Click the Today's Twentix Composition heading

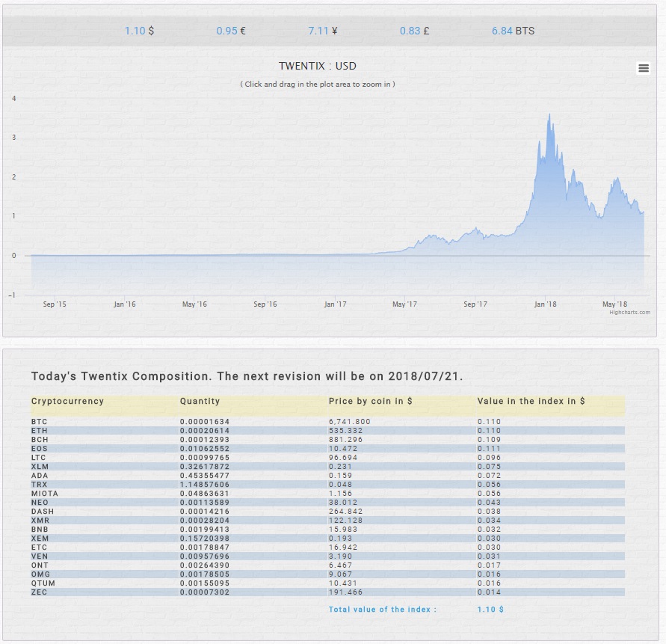tap(247, 376)
